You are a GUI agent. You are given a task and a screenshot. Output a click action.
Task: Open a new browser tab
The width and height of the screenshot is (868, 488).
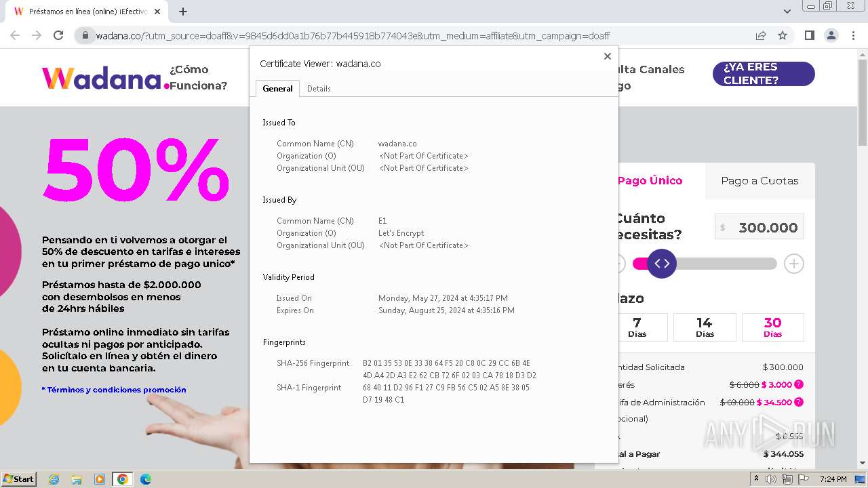(183, 12)
